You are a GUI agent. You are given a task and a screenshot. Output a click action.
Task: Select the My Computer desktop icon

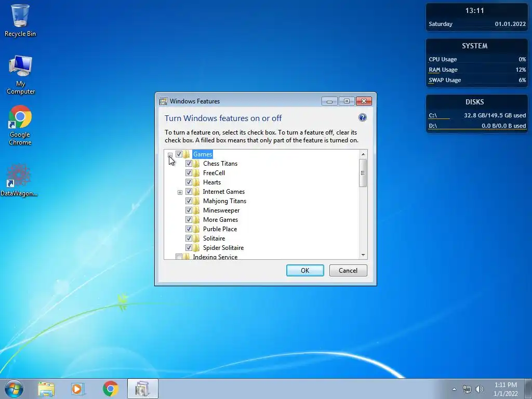pos(20,75)
